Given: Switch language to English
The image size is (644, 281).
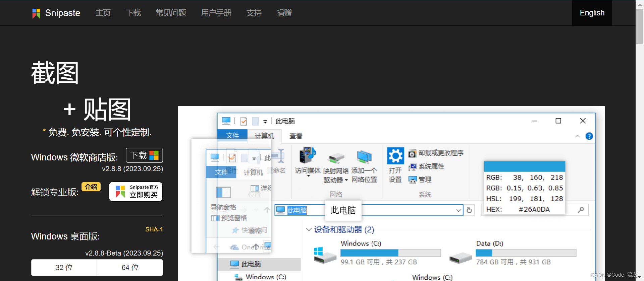Looking at the screenshot, I should pyautogui.click(x=592, y=13).
